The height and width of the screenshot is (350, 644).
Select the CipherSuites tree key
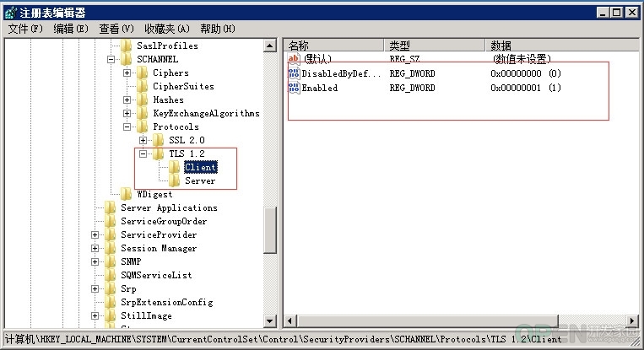tap(184, 87)
